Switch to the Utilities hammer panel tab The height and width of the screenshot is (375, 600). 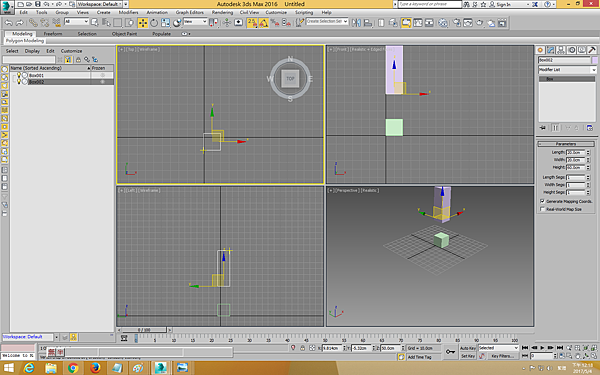pos(592,50)
